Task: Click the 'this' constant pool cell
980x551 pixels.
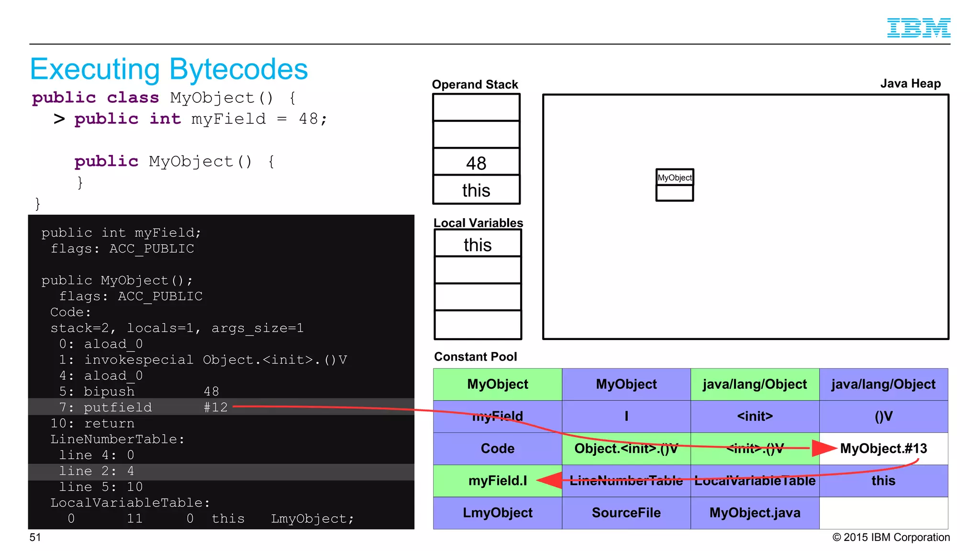Action: click(x=884, y=480)
